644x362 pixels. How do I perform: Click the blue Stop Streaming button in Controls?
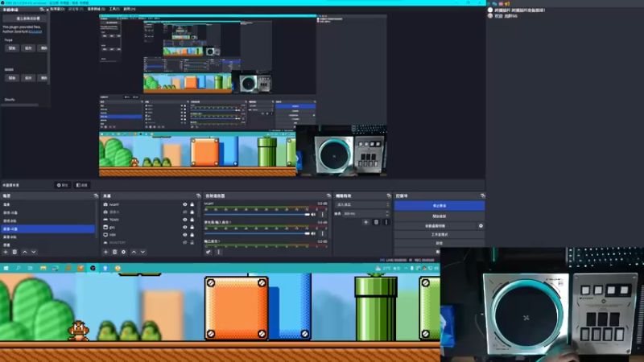[439, 206]
